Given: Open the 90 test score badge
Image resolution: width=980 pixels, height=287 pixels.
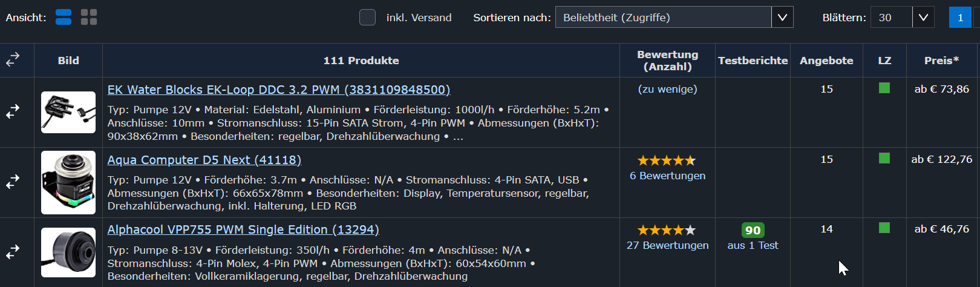Looking at the screenshot, I should point(753,230).
